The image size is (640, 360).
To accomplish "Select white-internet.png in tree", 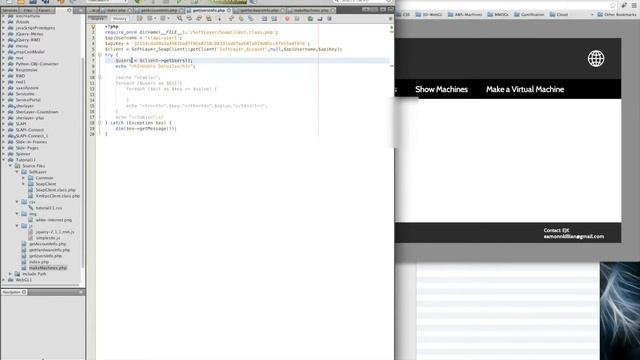I will pyautogui.click(x=53, y=220).
